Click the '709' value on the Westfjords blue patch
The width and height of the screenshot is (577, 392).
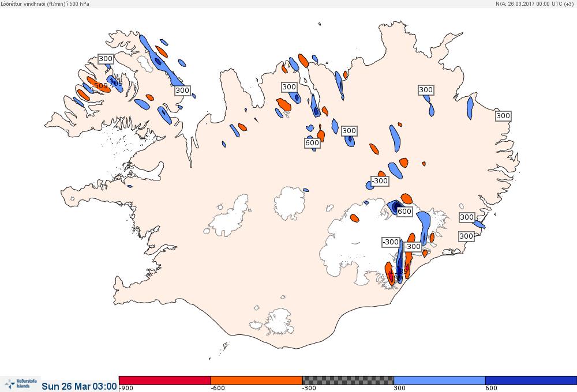pyautogui.click(x=116, y=83)
